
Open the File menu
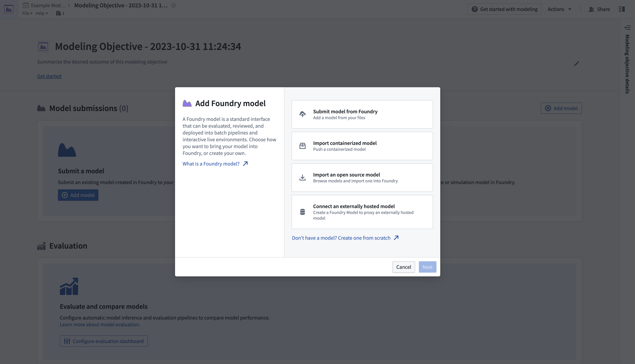click(x=27, y=13)
